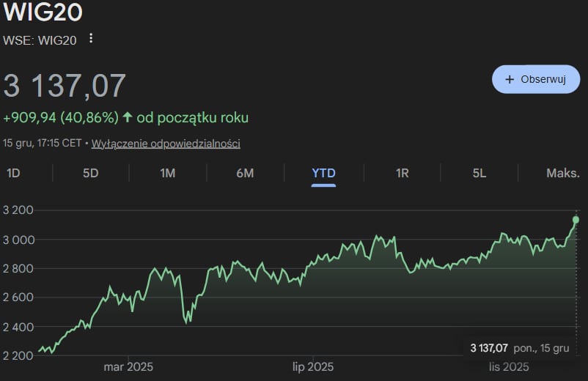Switch chart to the 6M range

[x=245, y=173]
